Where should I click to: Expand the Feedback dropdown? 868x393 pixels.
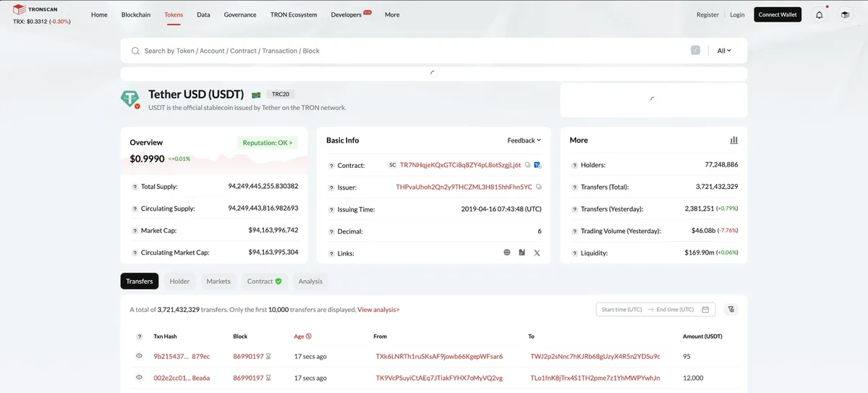click(524, 140)
